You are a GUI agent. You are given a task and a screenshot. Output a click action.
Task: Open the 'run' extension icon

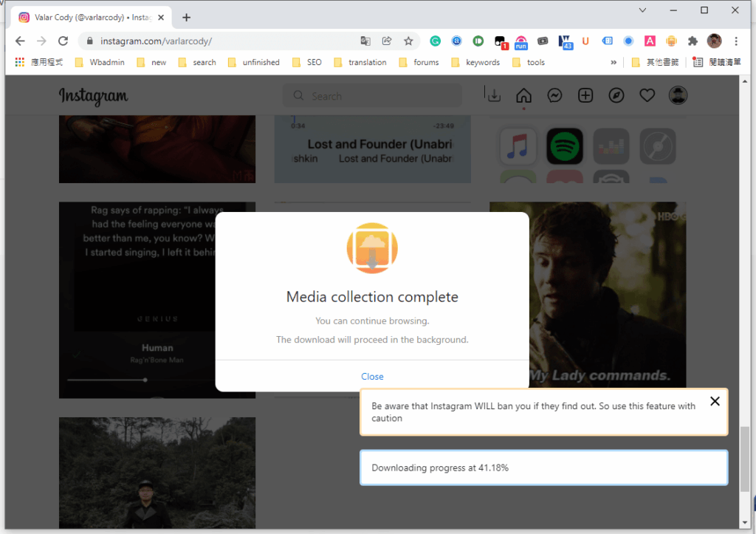click(x=521, y=42)
